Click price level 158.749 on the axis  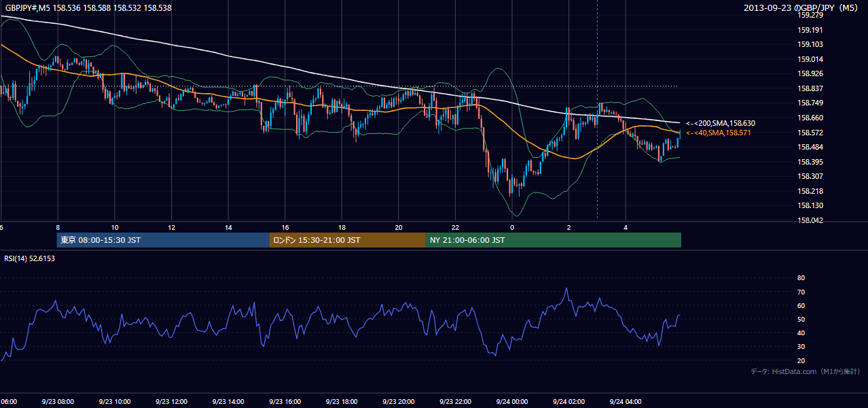pyautogui.click(x=810, y=103)
